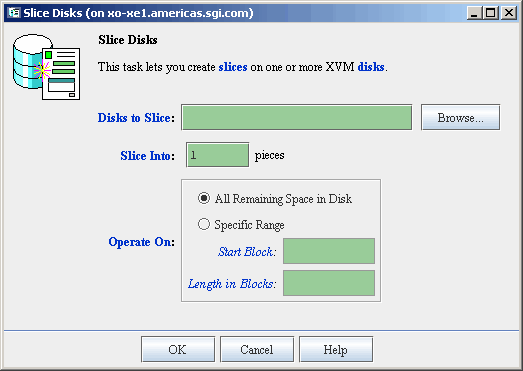Click the 'pieces' text after field
This screenshot has height=371, width=523.
(x=270, y=155)
